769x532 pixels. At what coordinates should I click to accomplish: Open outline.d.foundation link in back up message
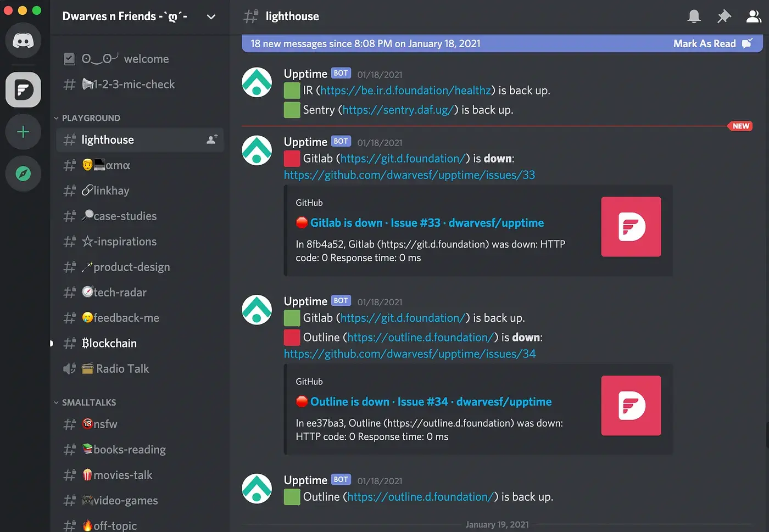pos(421,497)
